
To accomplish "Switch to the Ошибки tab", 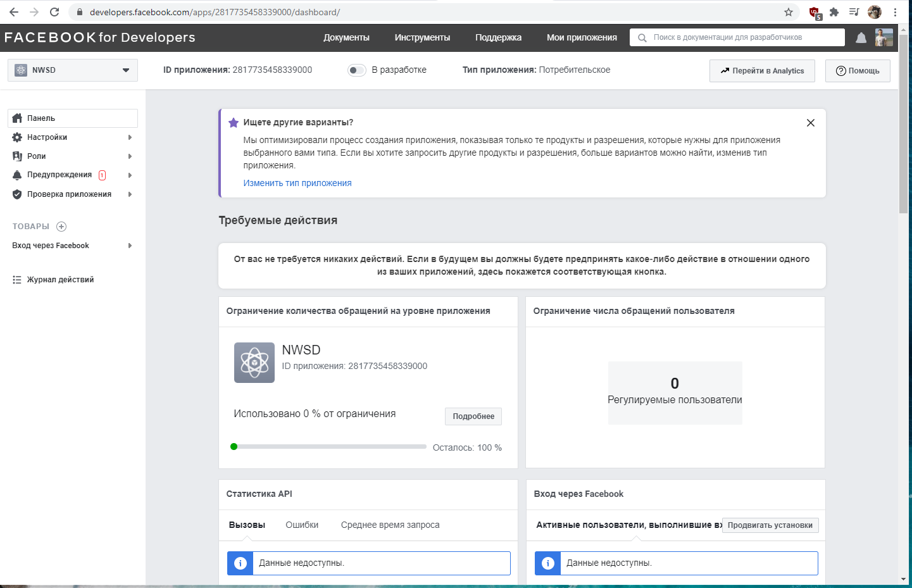I will [302, 525].
